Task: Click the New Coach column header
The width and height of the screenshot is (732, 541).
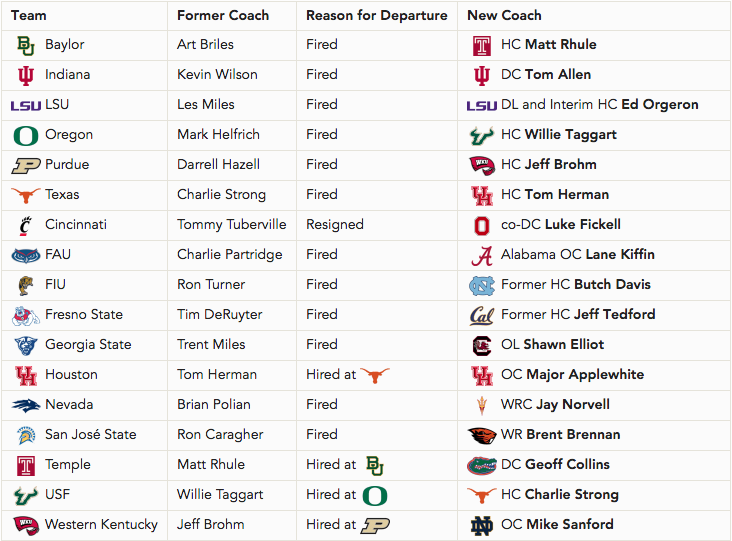Action: tap(504, 15)
